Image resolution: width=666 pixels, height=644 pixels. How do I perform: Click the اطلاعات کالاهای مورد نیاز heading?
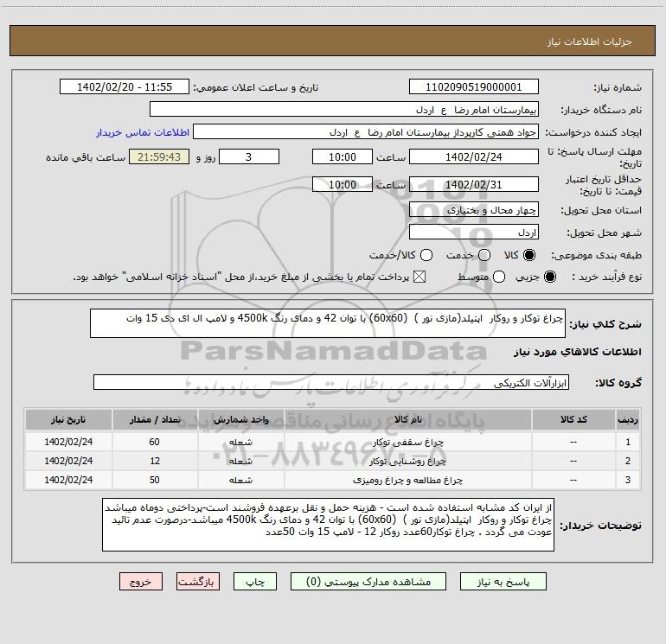pos(578,352)
